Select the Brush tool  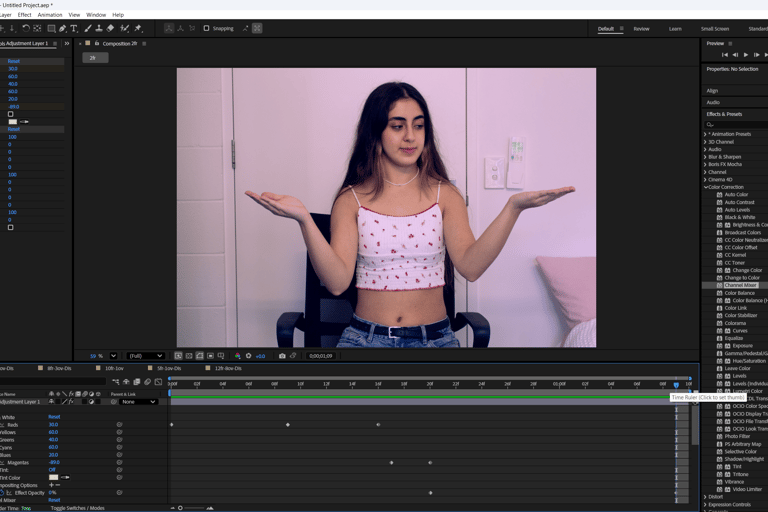pyautogui.click(x=88, y=28)
